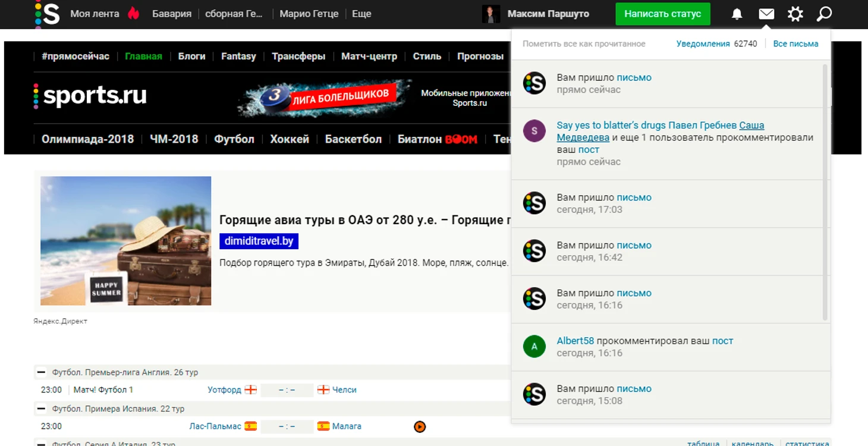Click Albert58's green avatar icon

point(534,347)
